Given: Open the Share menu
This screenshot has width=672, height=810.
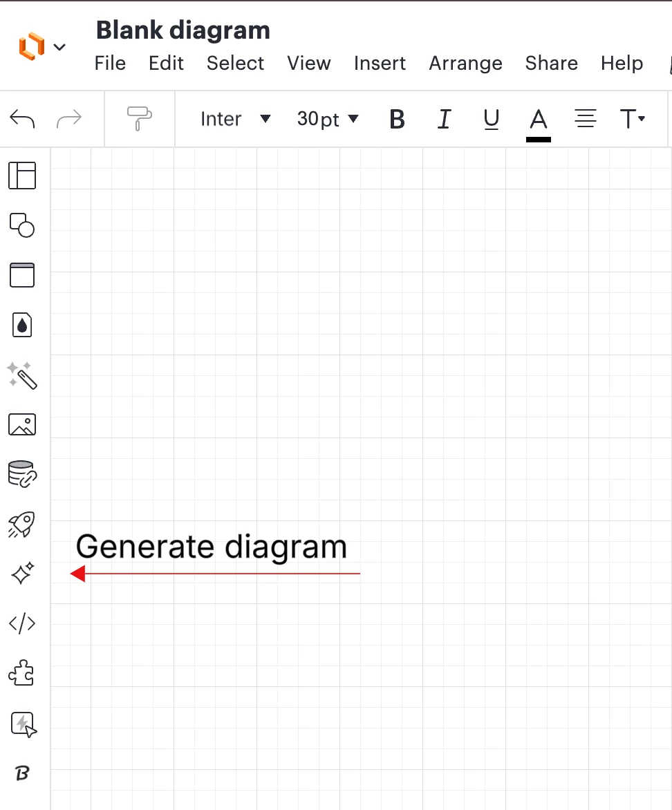Looking at the screenshot, I should pyautogui.click(x=552, y=63).
